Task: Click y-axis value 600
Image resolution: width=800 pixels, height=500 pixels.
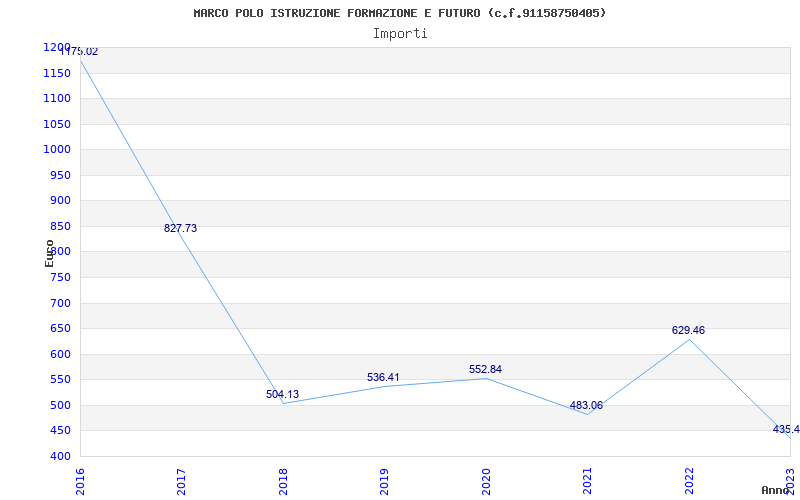Action: [60, 355]
